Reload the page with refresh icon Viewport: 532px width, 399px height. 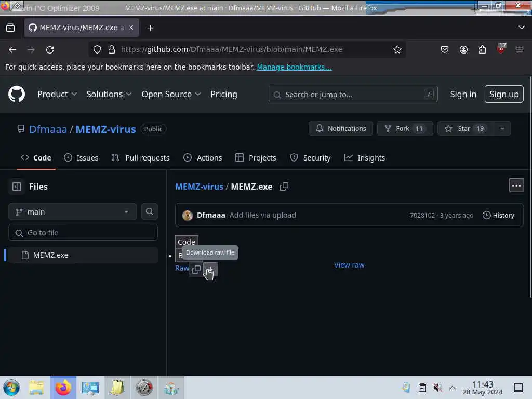50,49
